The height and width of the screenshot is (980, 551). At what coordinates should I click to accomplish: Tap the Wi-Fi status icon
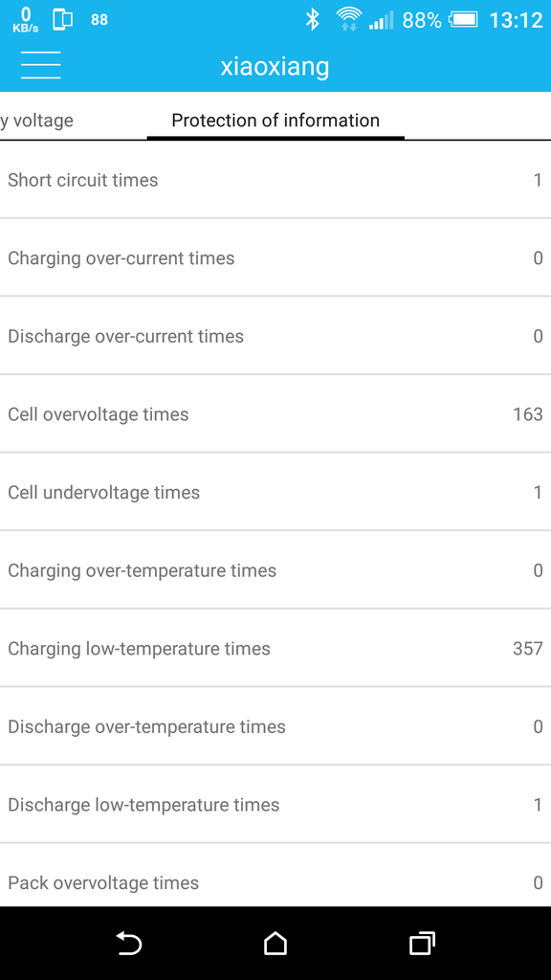348,20
